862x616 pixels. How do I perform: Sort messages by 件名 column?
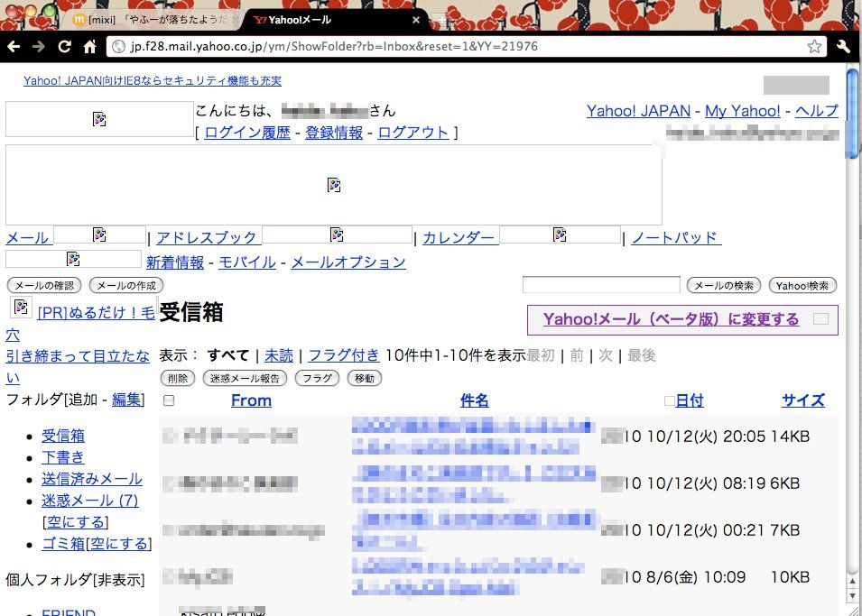tap(475, 400)
